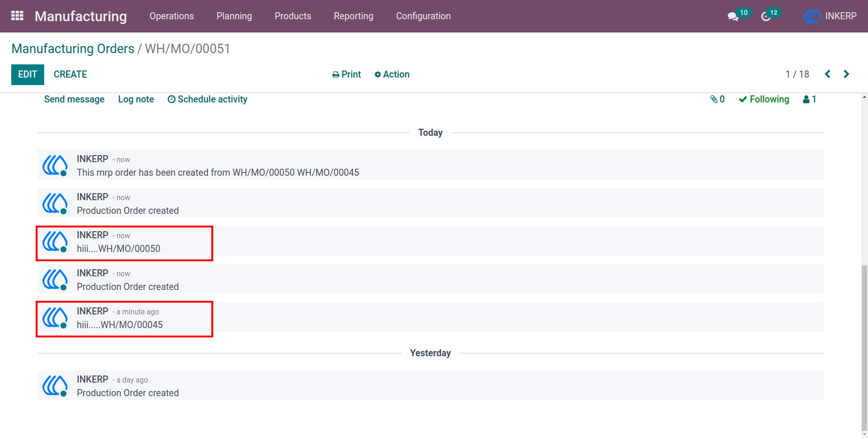Click the message text 'hiii....WH/MO/00050'

tap(118, 249)
